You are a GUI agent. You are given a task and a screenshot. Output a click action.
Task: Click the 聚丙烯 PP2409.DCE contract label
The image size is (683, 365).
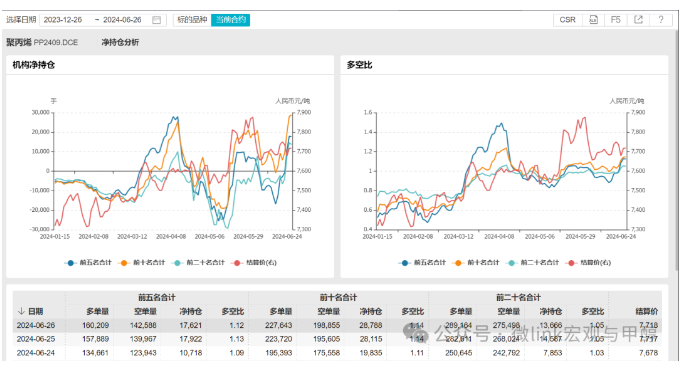tap(42, 42)
